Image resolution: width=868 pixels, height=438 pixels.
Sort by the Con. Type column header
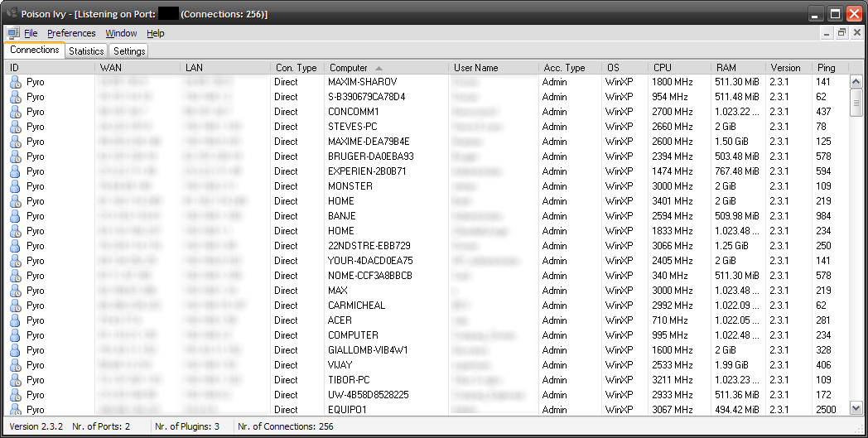297,68
